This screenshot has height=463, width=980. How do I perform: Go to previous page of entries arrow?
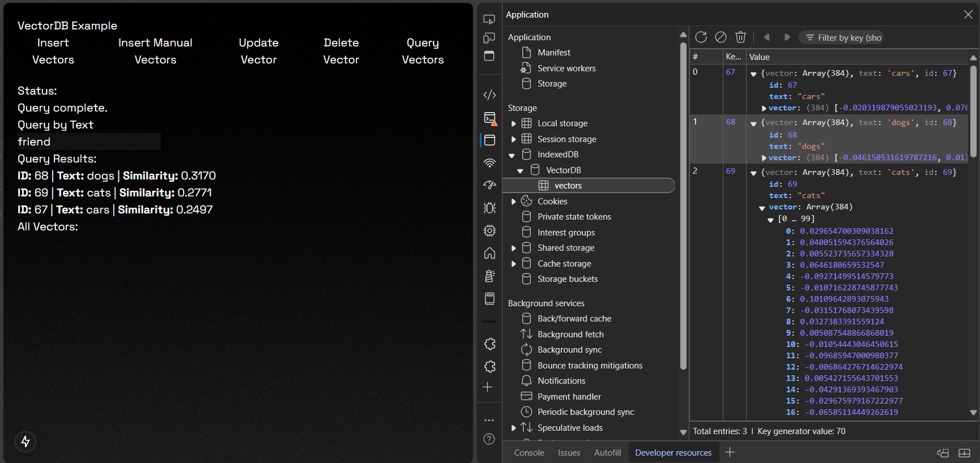click(766, 37)
